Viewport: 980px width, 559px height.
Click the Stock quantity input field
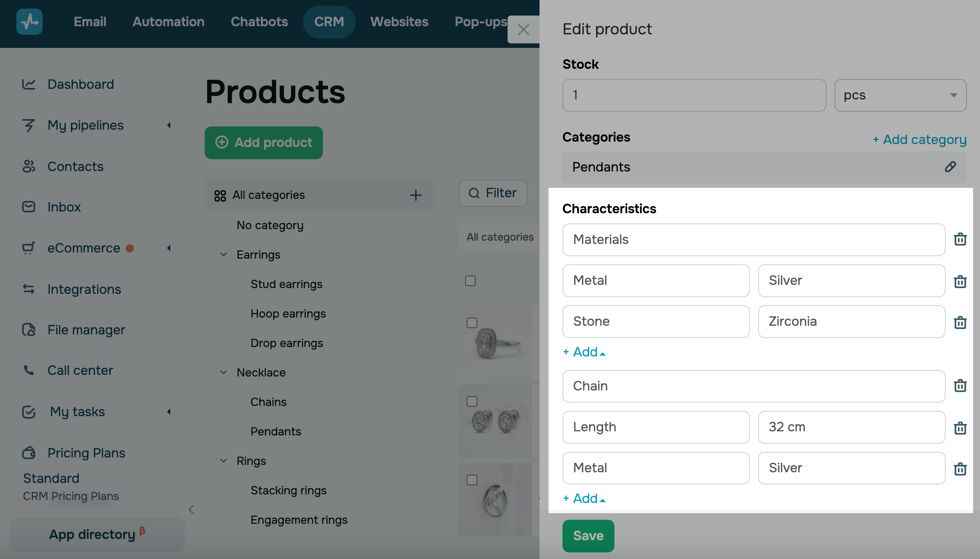tap(694, 95)
